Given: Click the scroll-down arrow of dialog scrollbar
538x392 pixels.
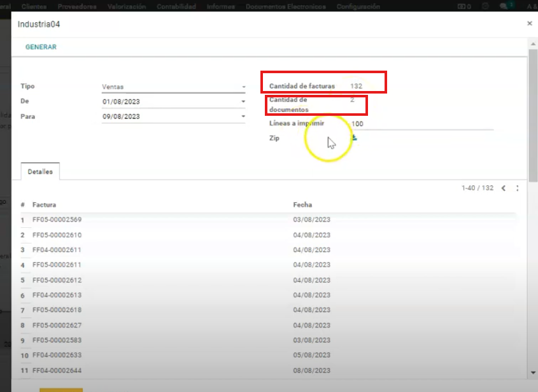Looking at the screenshot, I should point(533,372).
